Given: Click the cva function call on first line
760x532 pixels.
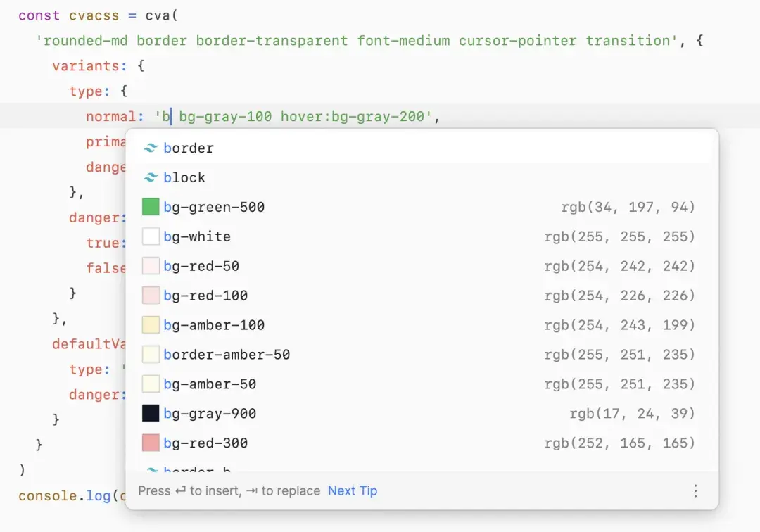Looking at the screenshot, I should 158,15.
